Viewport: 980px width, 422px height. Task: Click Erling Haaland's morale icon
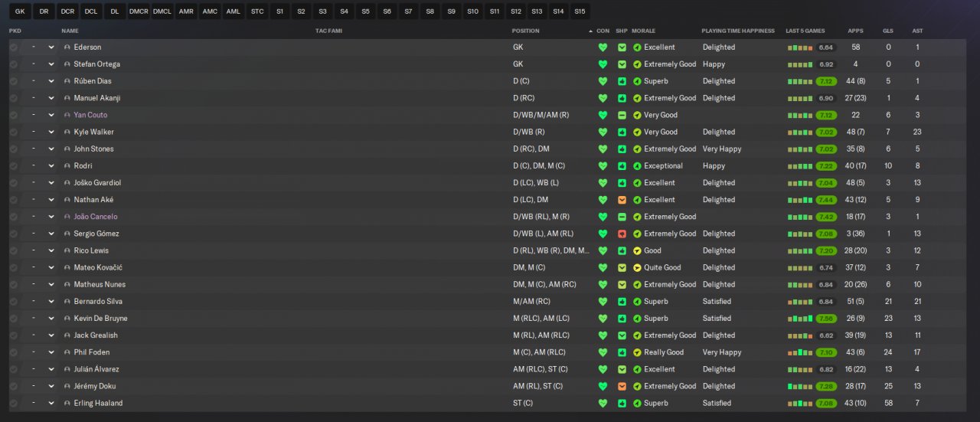tap(637, 404)
